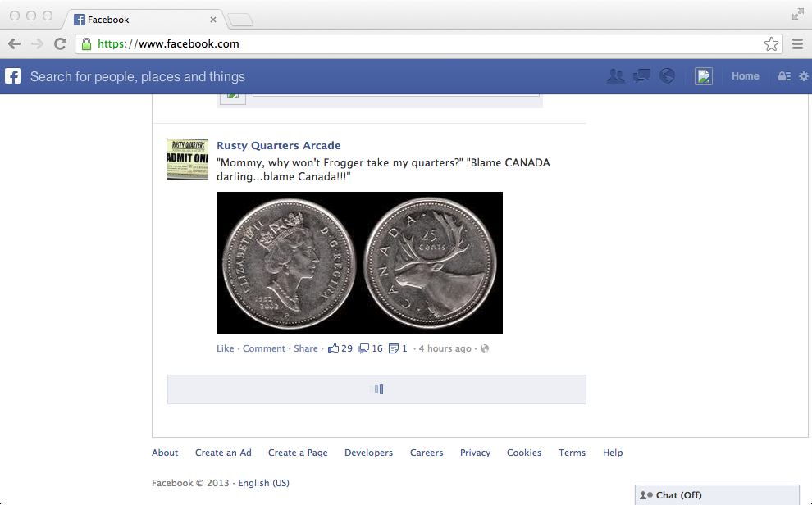This screenshot has height=505, width=812.
Task: Open the About footer link
Action: pos(165,453)
